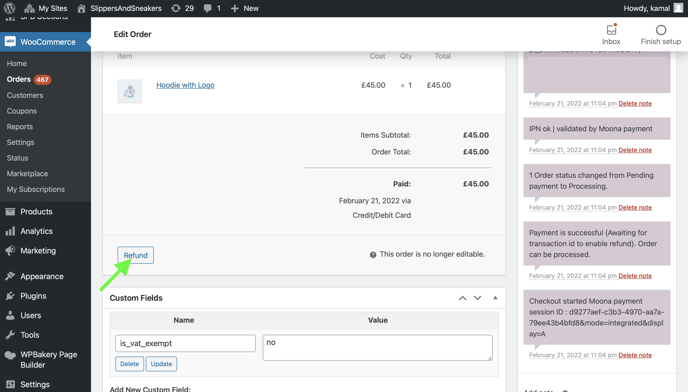Image resolution: width=688 pixels, height=392 pixels.
Task: Delete the Checkout started Moona note
Action: click(x=635, y=355)
